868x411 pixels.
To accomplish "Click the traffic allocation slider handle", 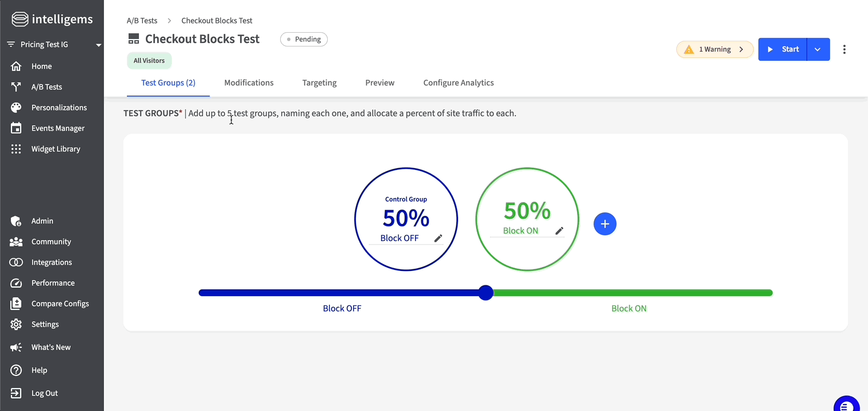I will click(x=486, y=293).
